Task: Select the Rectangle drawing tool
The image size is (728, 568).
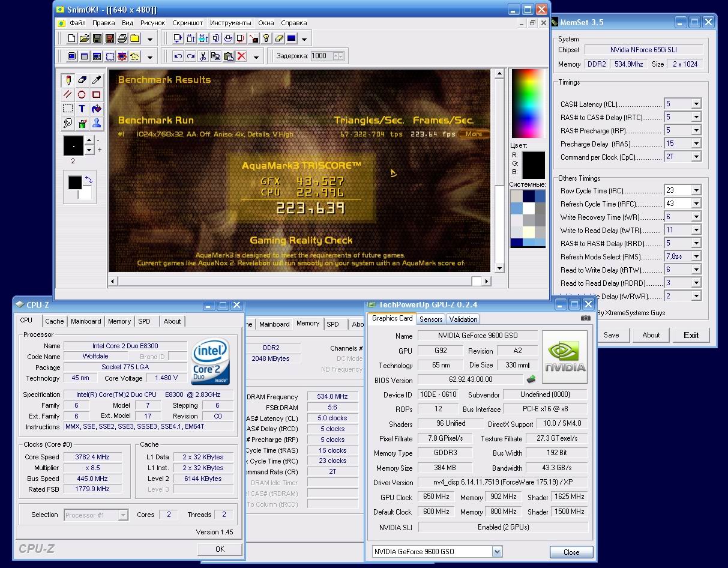Action: (x=96, y=94)
